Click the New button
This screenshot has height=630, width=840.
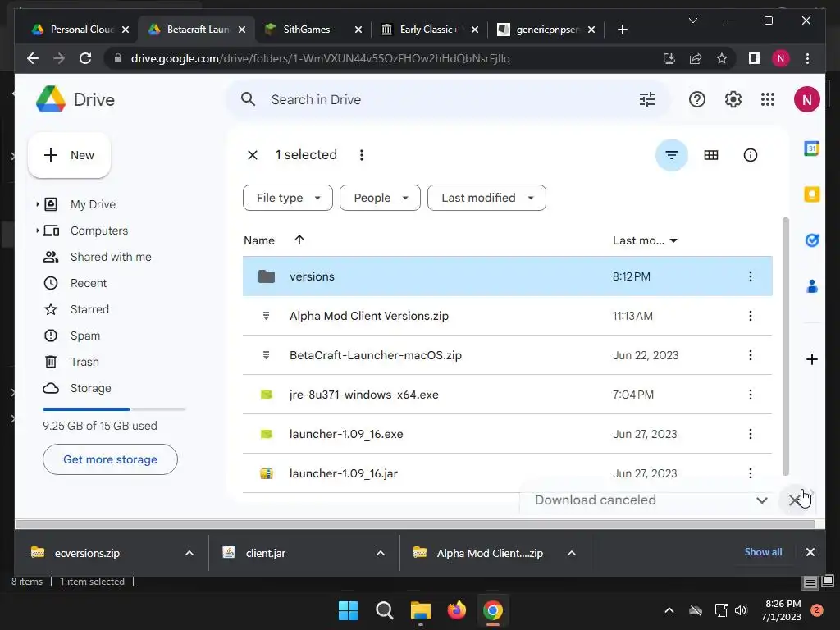click(69, 155)
